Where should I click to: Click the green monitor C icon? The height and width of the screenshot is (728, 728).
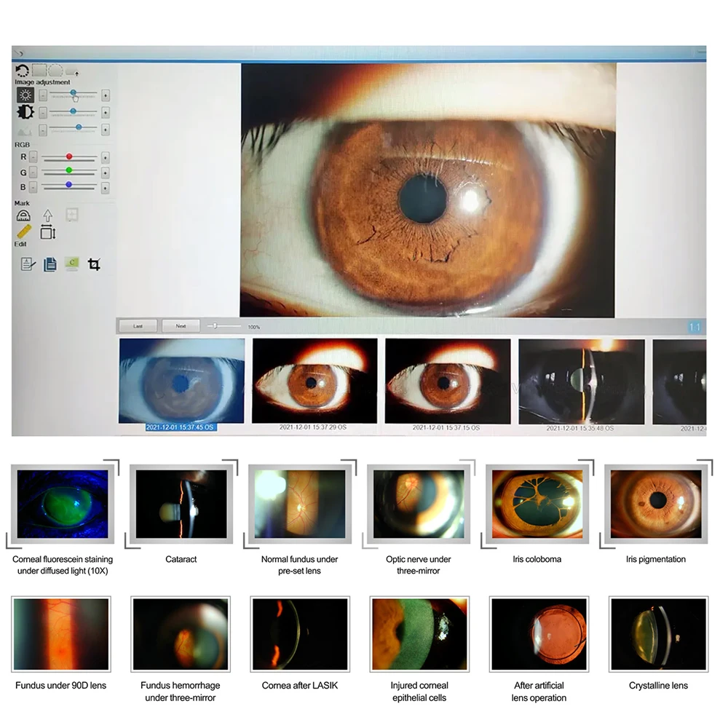click(72, 264)
